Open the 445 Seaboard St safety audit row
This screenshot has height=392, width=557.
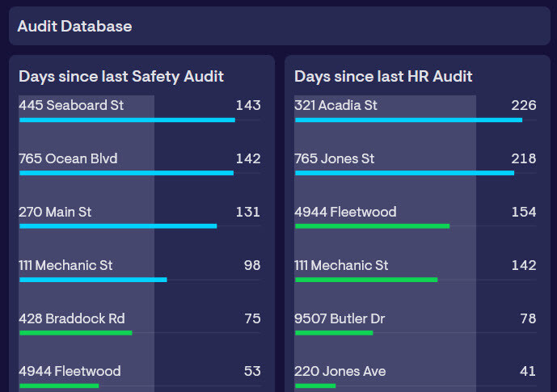pyautogui.click(x=74, y=105)
